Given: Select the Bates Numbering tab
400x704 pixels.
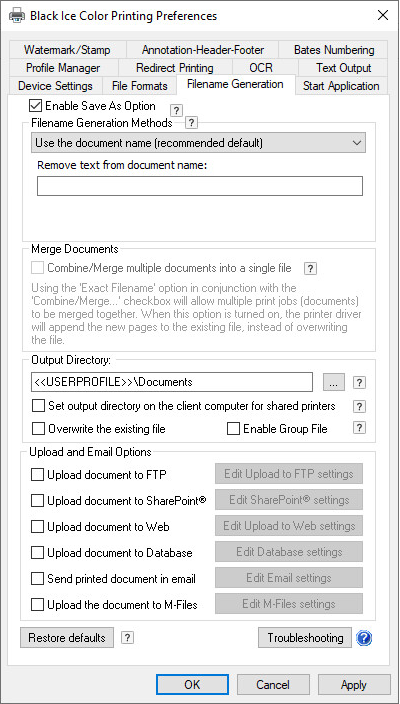Looking at the screenshot, I should pyautogui.click(x=334, y=50).
